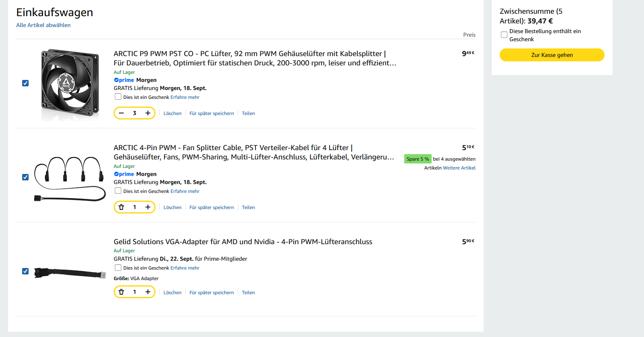The width and height of the screenshot is (644, 337).
Task: Uncheck selection box for ARCTIC P9 fan
Action: click(x=25, y=83)
